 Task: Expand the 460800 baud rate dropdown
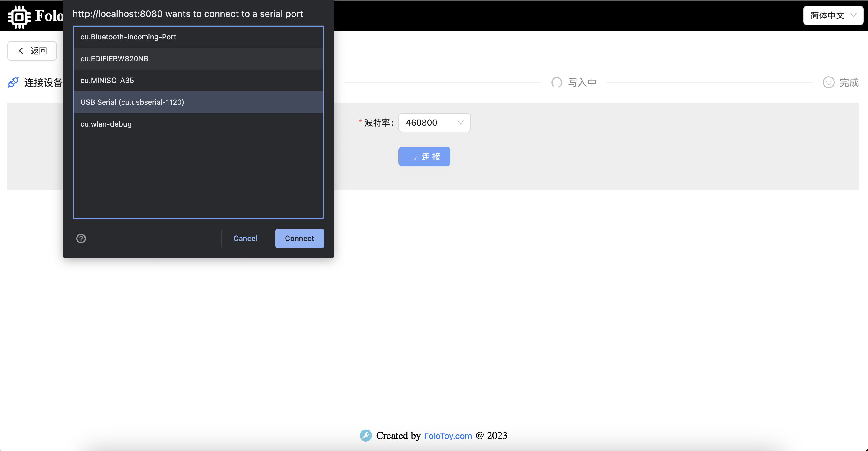tap(434, 123)
